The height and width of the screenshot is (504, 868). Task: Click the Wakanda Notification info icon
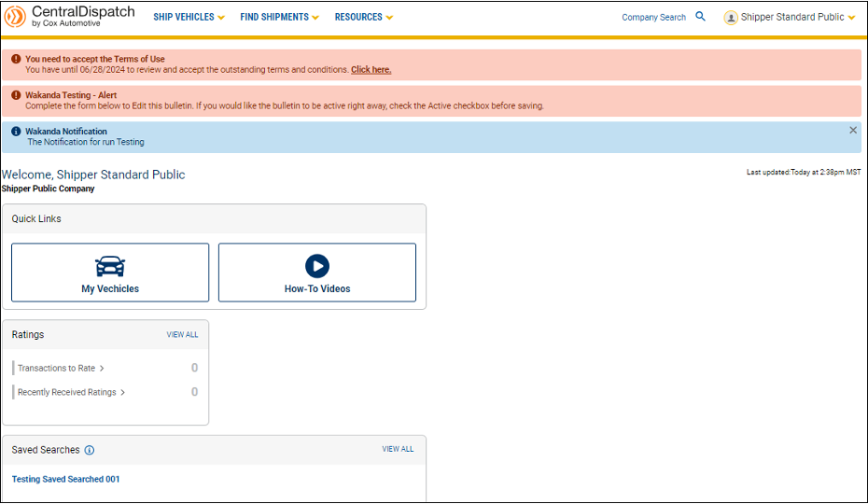point(16,132)
